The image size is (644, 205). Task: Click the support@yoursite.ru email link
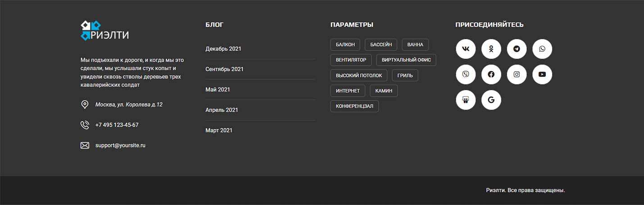(x=120, y=146)
